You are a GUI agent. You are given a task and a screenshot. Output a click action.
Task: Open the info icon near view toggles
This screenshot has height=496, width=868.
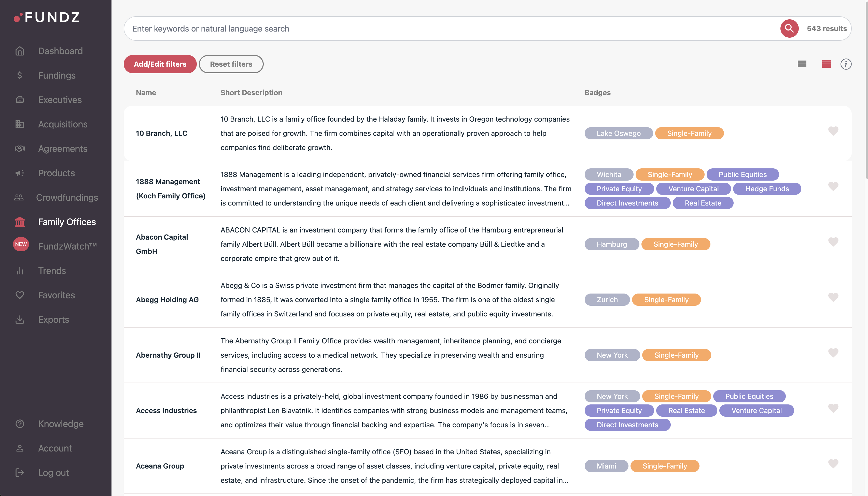(846, 64)
